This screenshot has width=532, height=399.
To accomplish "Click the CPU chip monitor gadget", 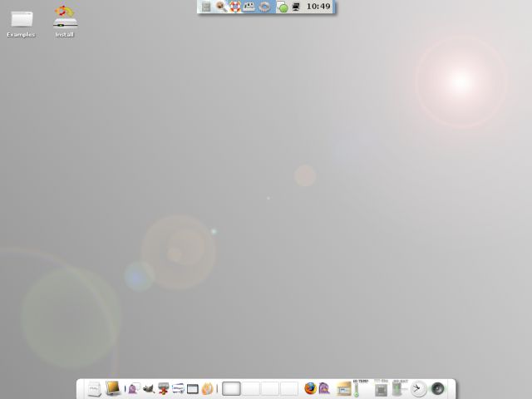I will (381, 388).
